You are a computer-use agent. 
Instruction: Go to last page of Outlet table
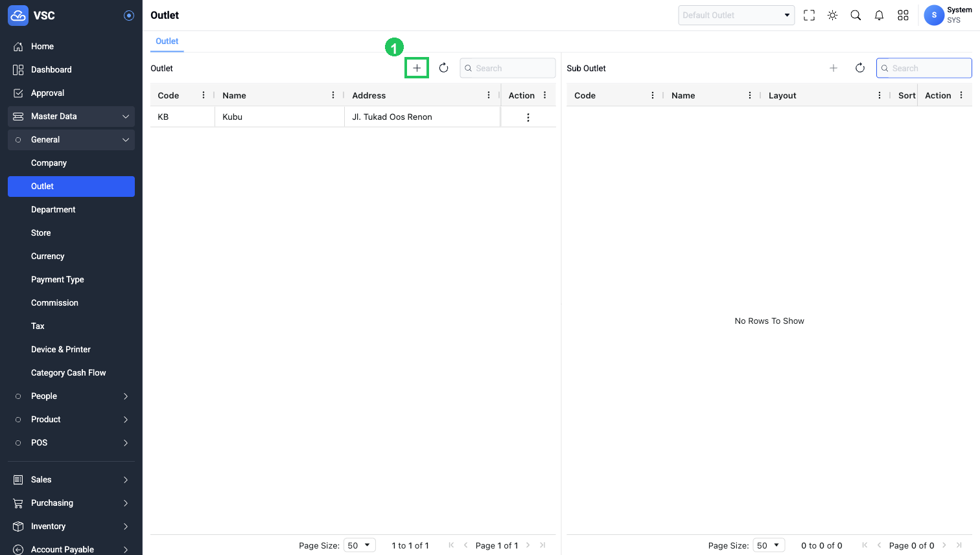pos(542,545)
